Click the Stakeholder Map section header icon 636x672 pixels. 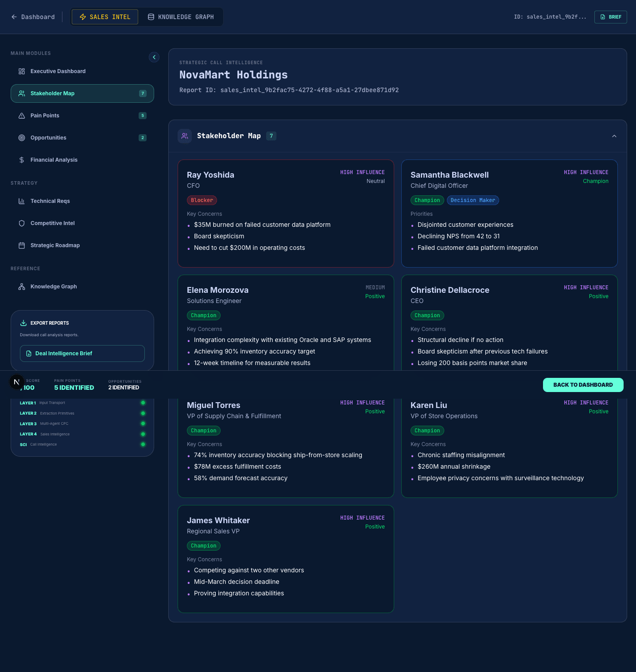(x=185, y=136)
